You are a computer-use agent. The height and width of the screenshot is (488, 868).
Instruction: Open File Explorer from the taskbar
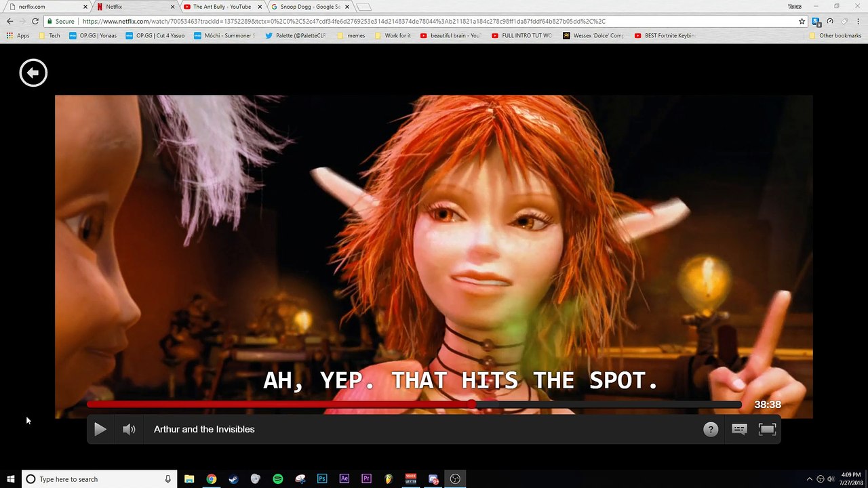189,479
